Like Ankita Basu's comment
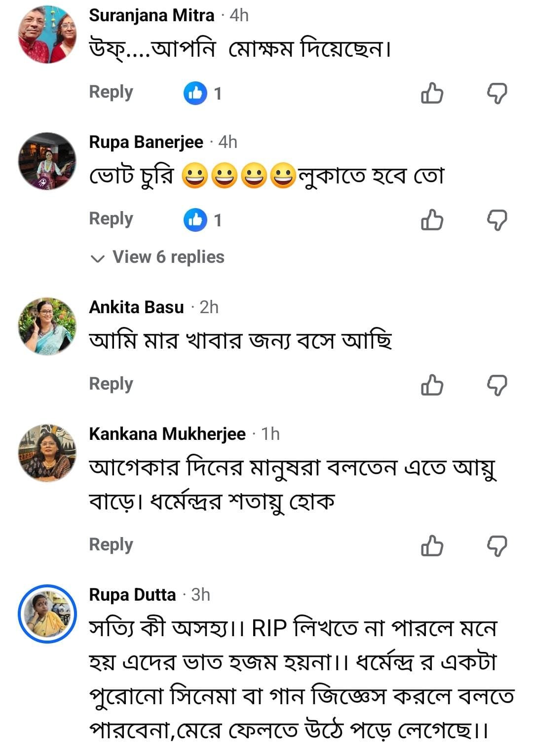The height and width of the screenshot is (756, 533). (x=432, y=385)
